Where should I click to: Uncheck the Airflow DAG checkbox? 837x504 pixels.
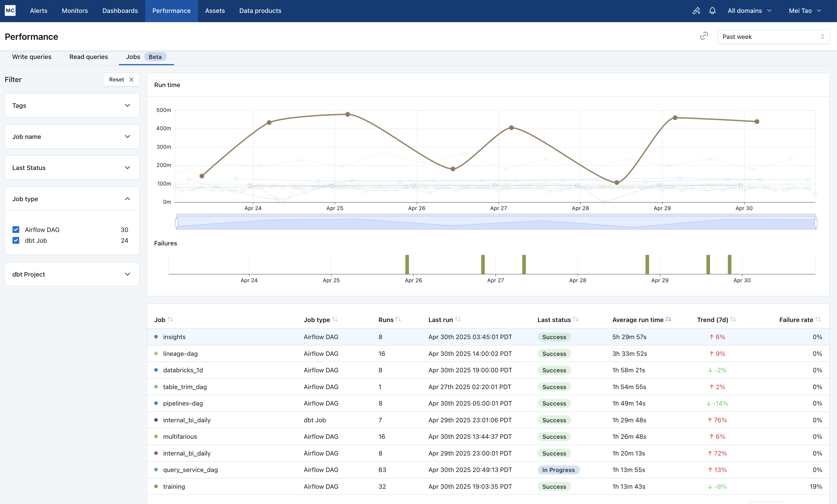point(16,230)
